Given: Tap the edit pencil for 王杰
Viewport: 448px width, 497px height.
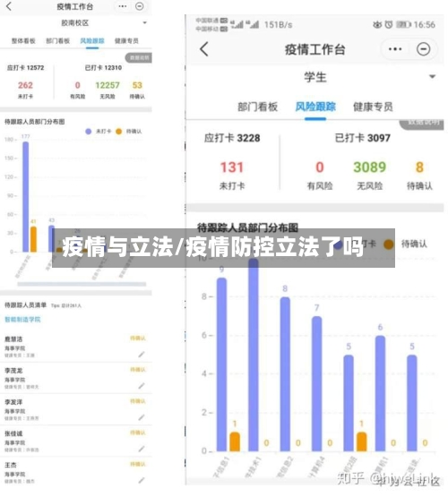Looking at the screenshot, I should tap(142, 481).
